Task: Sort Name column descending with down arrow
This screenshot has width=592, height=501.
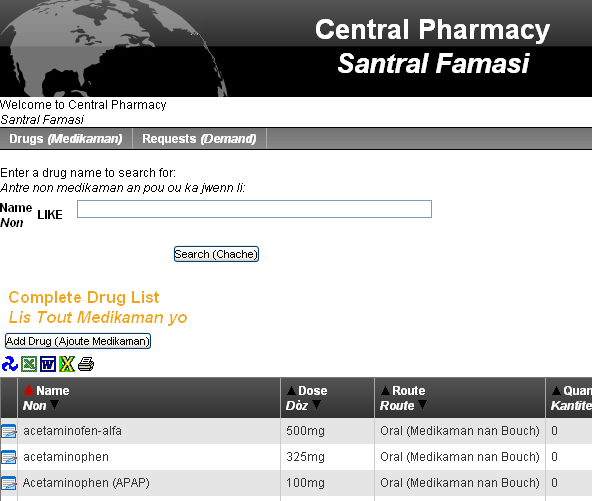Action: pyautogui.click(x=54, y=405)
